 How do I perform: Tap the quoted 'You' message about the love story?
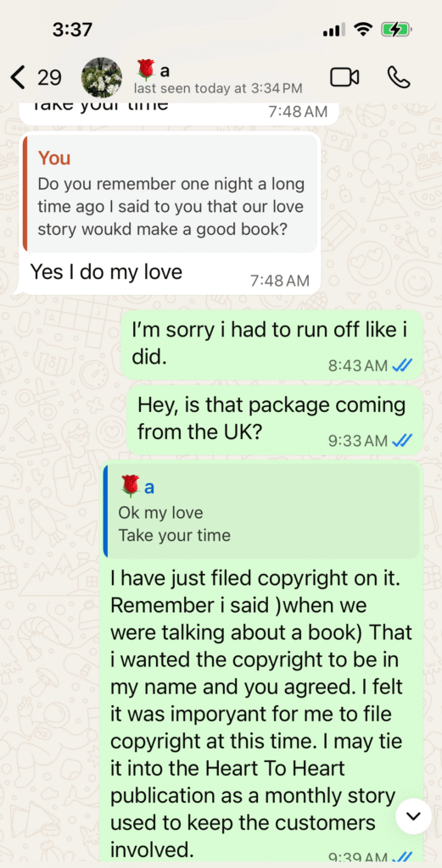click(x=170, y=194)
